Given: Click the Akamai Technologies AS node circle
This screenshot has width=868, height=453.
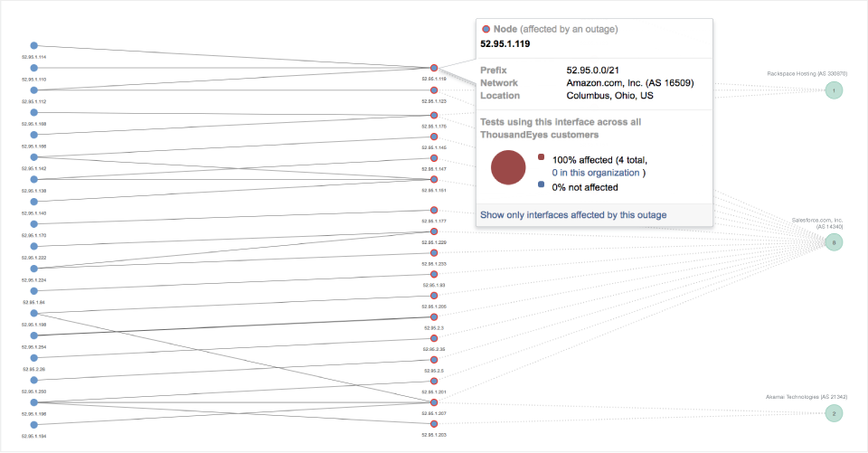Looking at the screenshot, I should coord(834,413).
